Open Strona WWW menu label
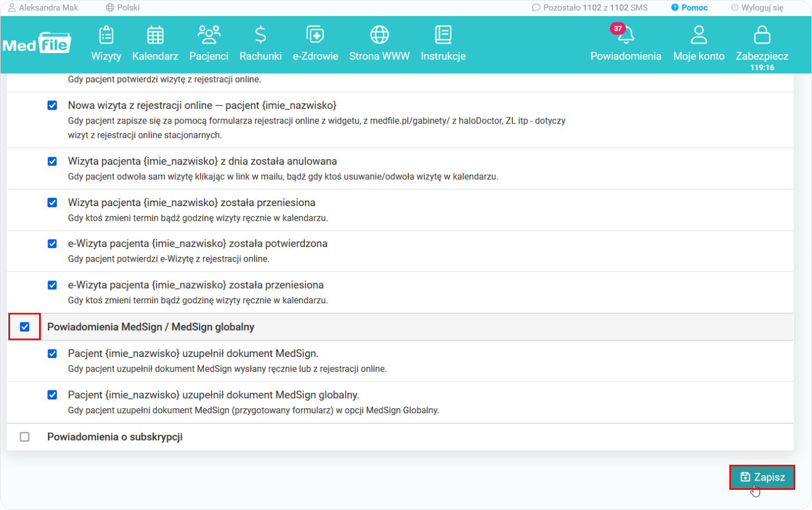This screenshot has width=812, height=510. [379, 56]
